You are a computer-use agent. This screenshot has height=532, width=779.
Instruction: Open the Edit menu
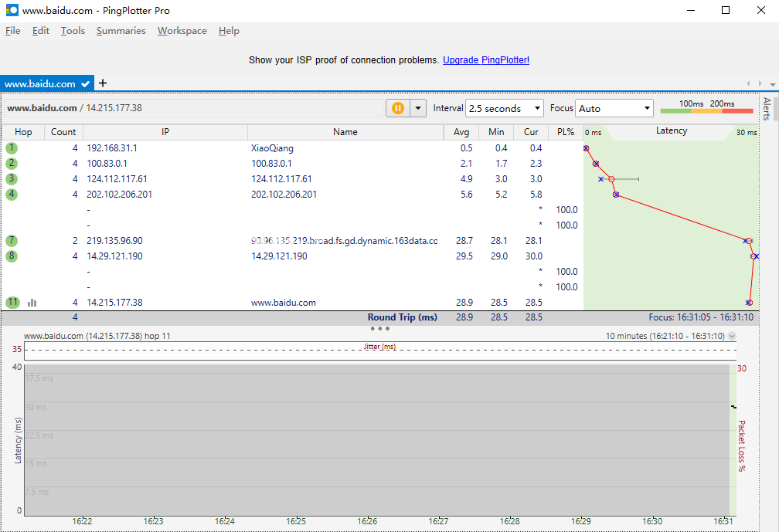41,31
